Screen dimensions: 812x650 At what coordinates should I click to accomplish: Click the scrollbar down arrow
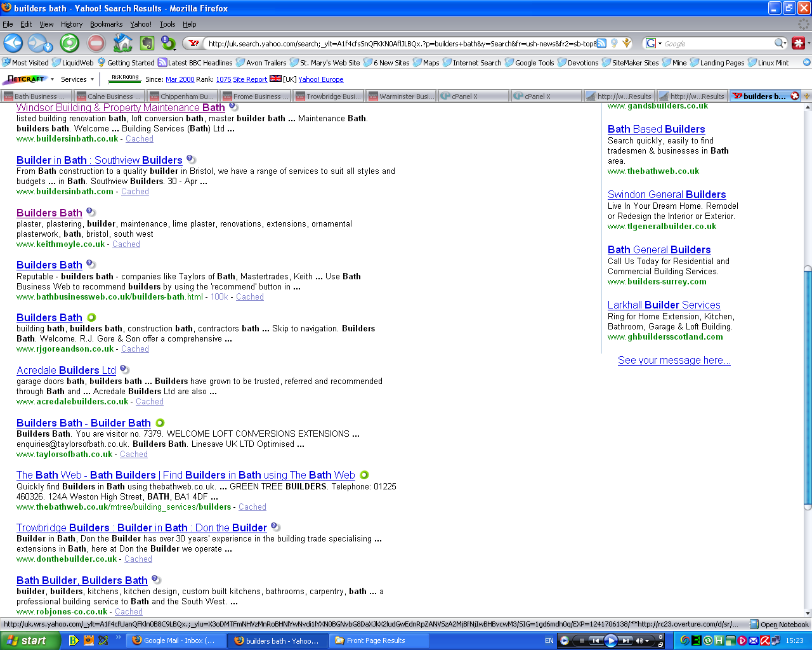[807, 613]
